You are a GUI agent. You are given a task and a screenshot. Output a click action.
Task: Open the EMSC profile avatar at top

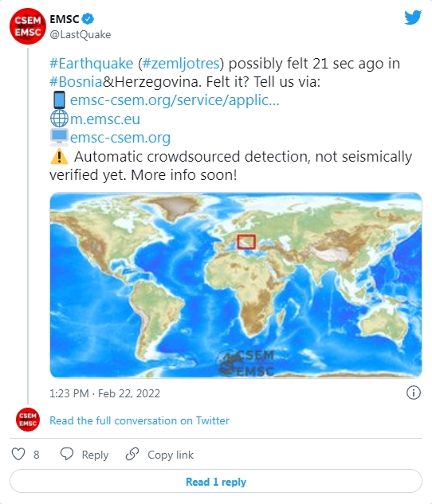(28, 26)
